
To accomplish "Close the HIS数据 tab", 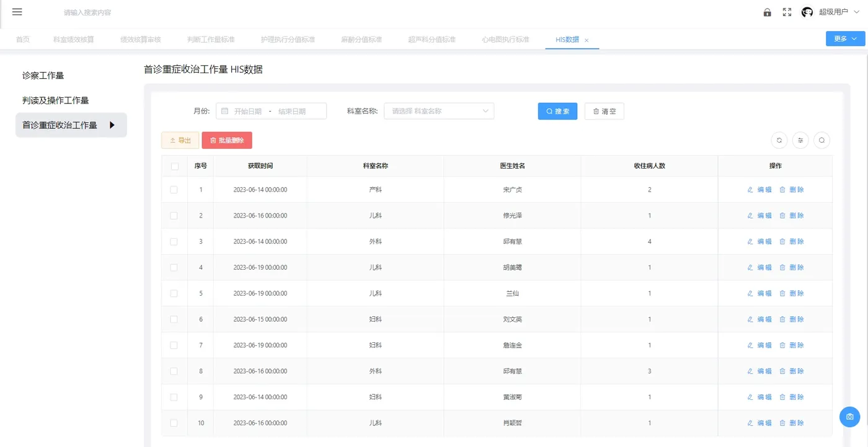I will pos(587,40).
